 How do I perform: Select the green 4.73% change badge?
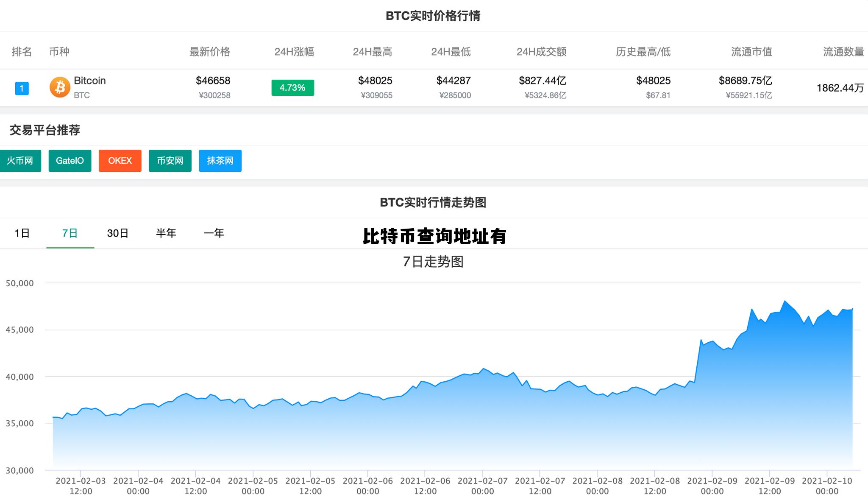pos(292,88)
